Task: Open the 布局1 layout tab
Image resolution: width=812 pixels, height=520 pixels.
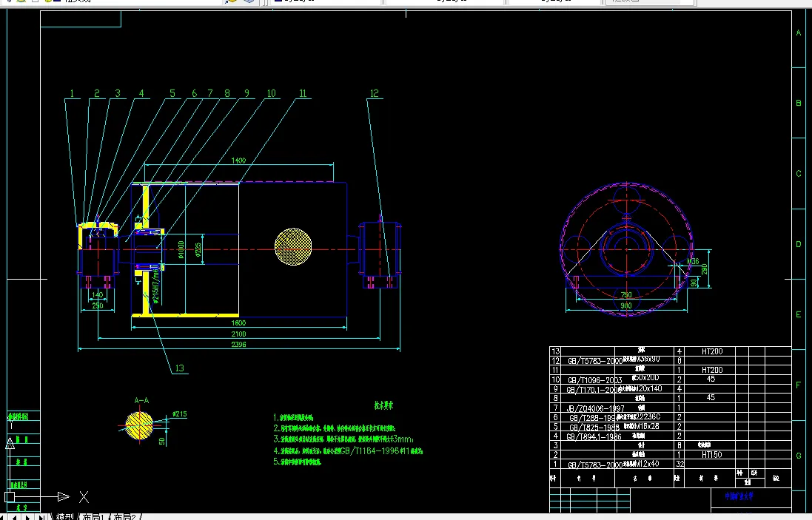Action: pos(93,516)
